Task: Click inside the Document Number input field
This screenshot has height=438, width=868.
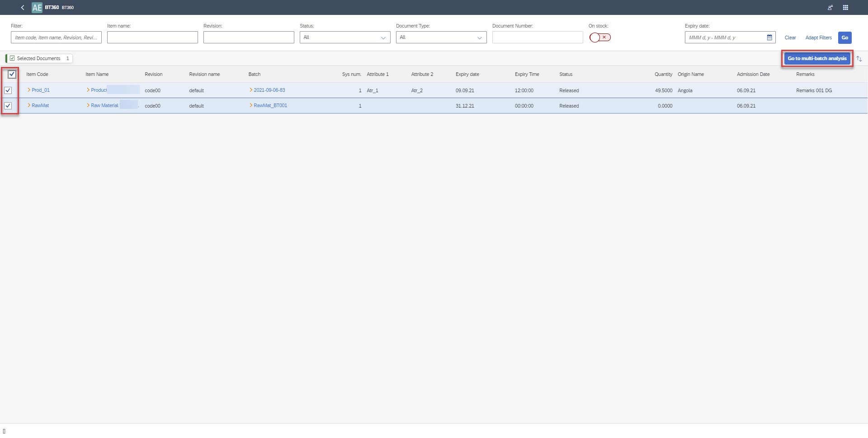Action: 537,37
